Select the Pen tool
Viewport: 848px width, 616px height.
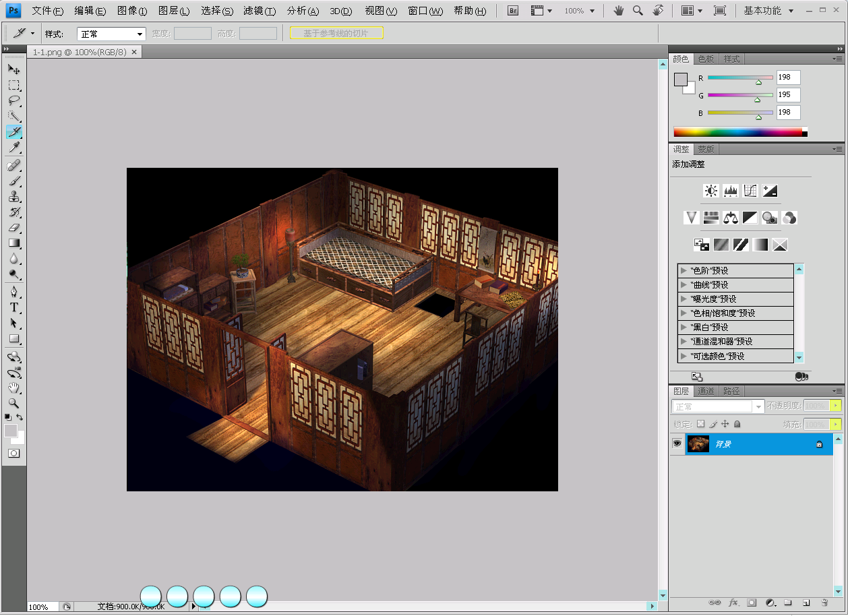click(x=13, y=292)
